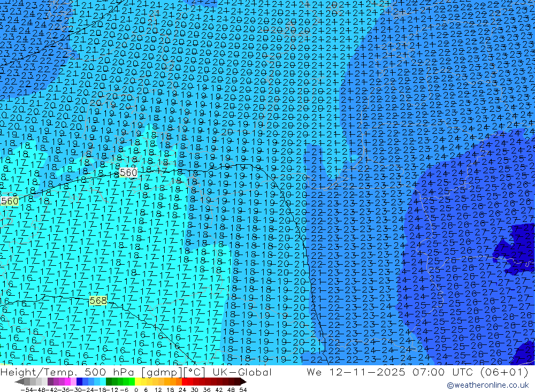Pick the bright red swatch above 24
Image resolution: width=535 pixels, height=392 pixels.
[x=185, y=382]
